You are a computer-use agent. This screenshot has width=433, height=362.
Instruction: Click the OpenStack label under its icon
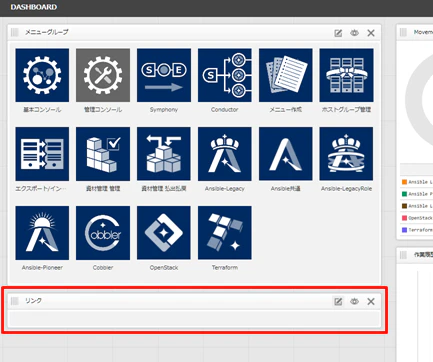coord(164,267)
